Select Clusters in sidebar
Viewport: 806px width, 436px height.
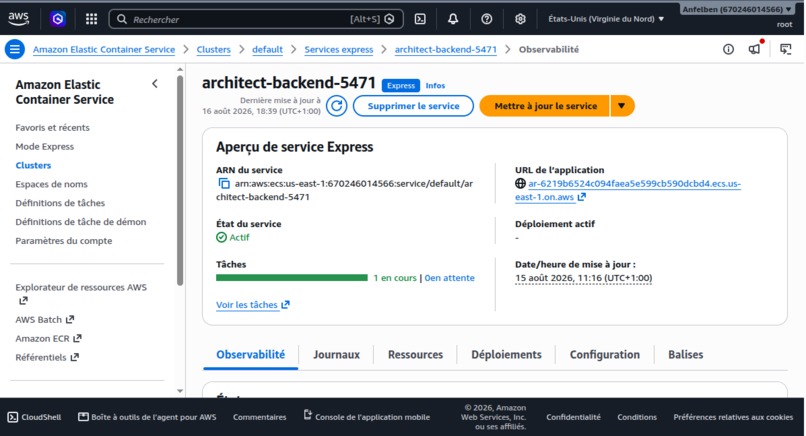(33, 165)
